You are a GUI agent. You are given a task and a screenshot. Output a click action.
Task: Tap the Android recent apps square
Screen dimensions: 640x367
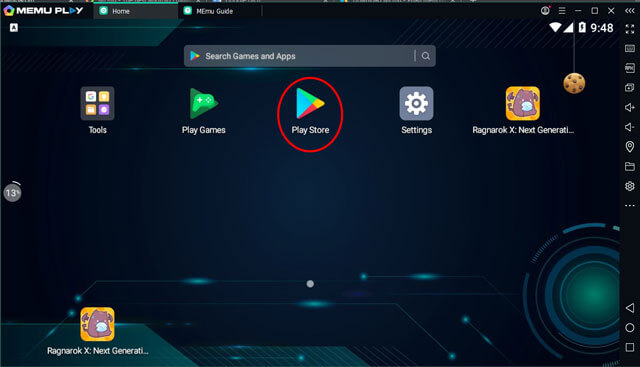(x=630, y=347)
